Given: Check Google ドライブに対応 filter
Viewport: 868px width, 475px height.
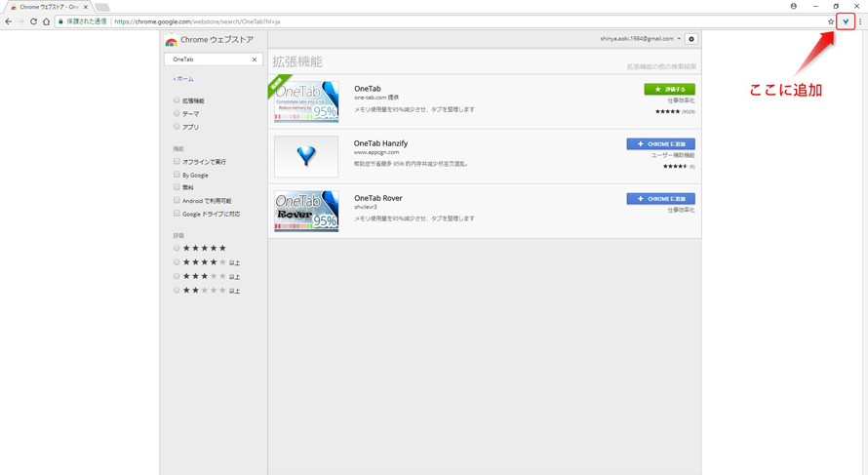Looking at the screenshot, I should click(177, 214).
